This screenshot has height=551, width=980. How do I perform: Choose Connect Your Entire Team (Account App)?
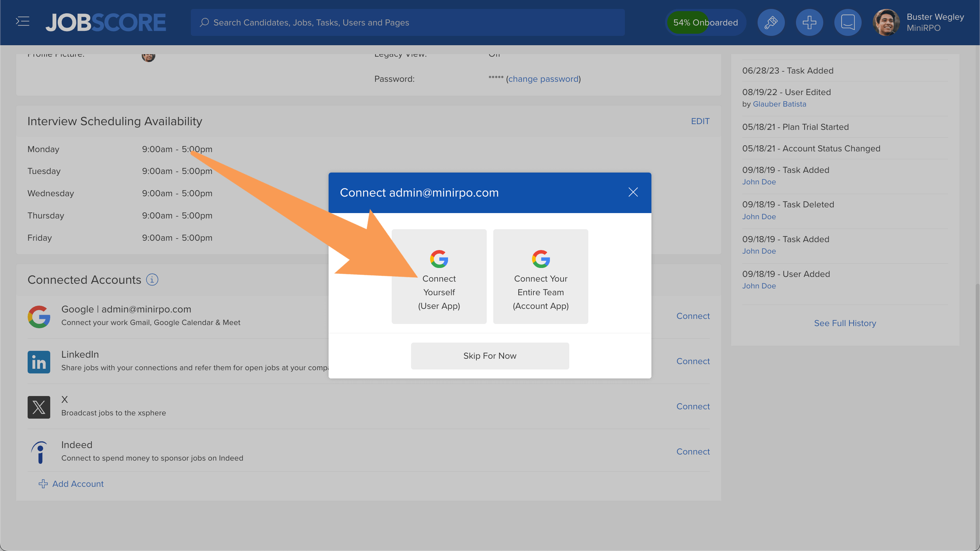pos(541,277)
